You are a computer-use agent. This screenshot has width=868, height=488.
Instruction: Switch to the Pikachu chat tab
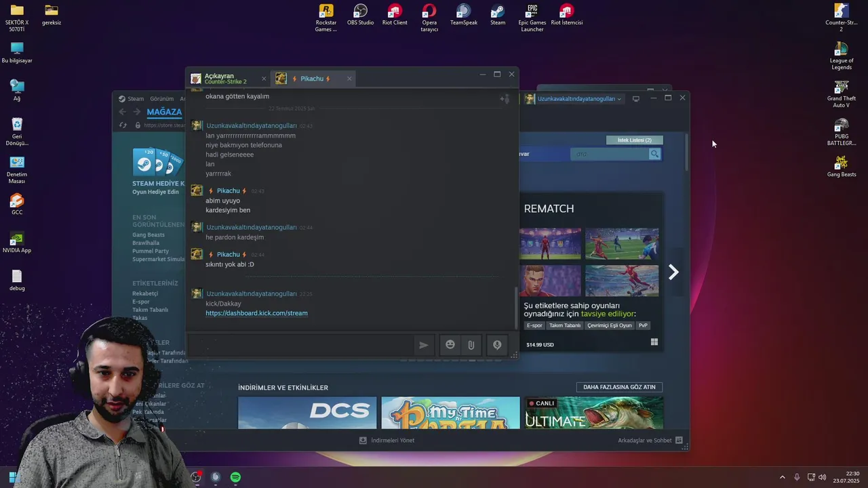312,79
